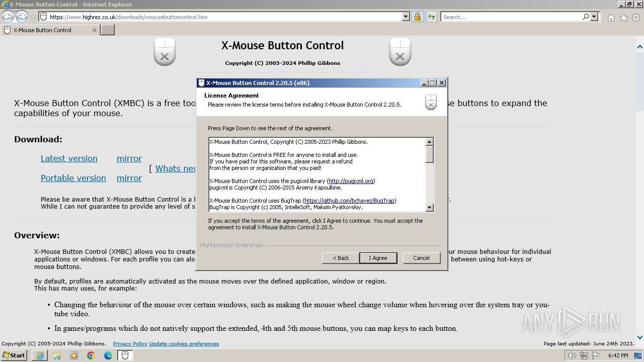Click the I Agree button

click(x=378, y=258)
